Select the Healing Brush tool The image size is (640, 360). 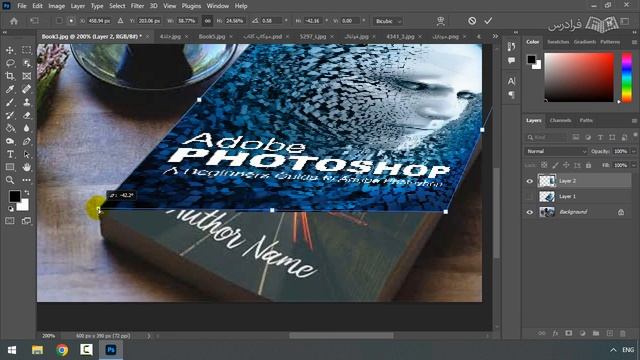(27, 89)
